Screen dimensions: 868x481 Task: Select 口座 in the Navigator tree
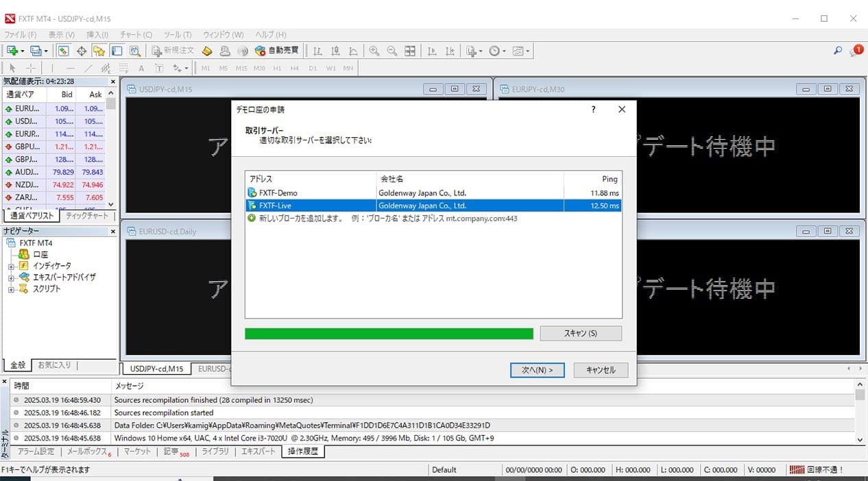[40, 254]
